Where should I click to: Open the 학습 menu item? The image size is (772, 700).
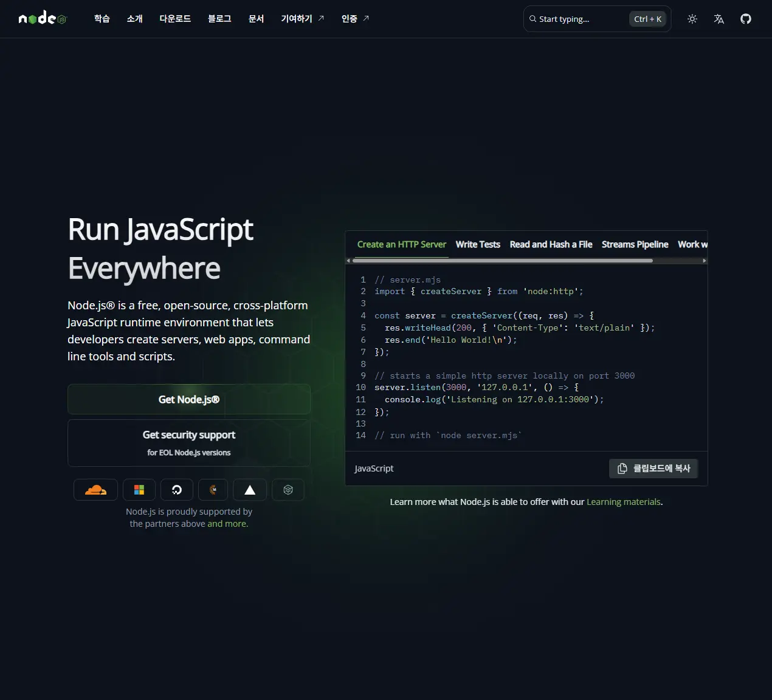point(102,19)
